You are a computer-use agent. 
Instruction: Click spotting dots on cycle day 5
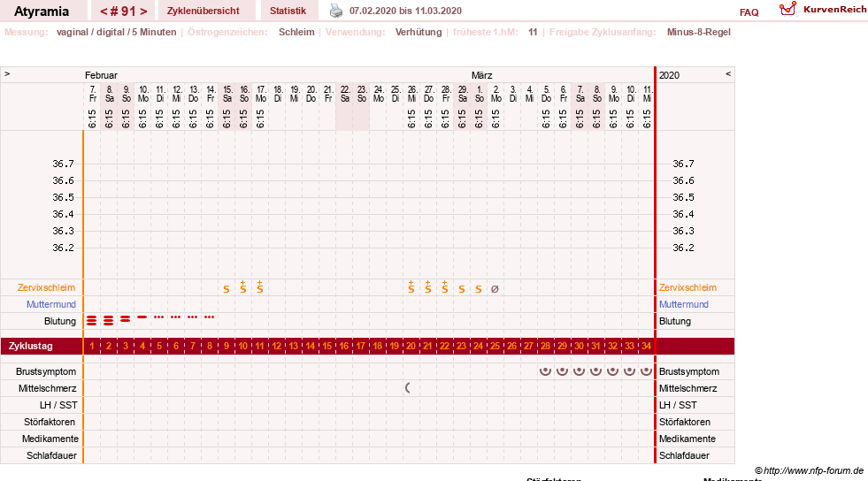(159, 317)
